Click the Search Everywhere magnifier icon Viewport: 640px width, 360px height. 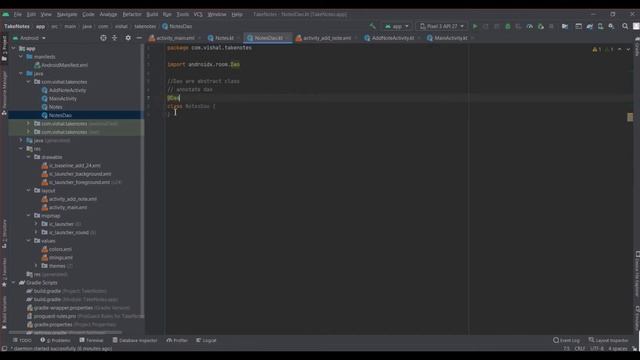click(625, 26)
